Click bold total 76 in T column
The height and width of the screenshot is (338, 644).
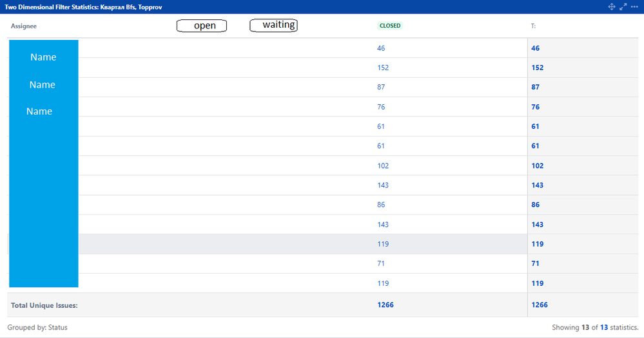pos(535,107)
